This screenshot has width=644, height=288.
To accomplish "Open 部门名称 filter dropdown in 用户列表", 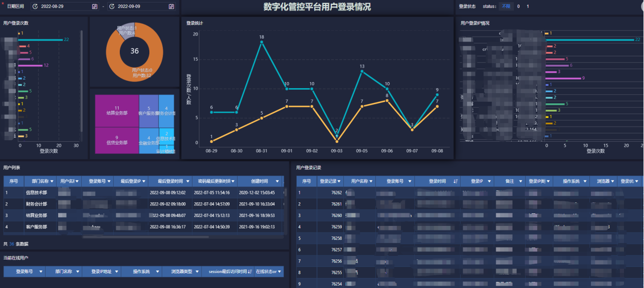I will coord(53,181).
